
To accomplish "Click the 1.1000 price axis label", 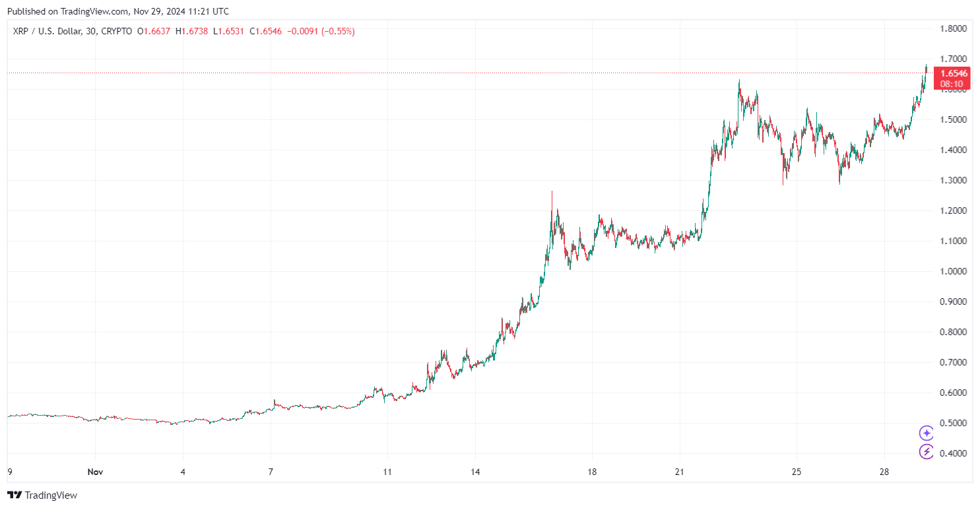I will (954, 241).
